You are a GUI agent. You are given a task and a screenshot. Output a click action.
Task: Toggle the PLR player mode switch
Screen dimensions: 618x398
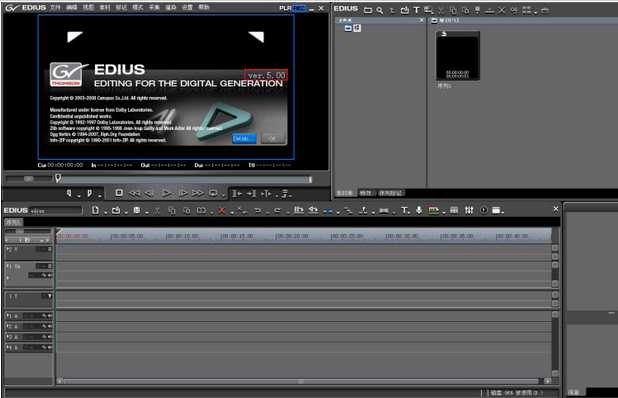(x=285, y=8)
